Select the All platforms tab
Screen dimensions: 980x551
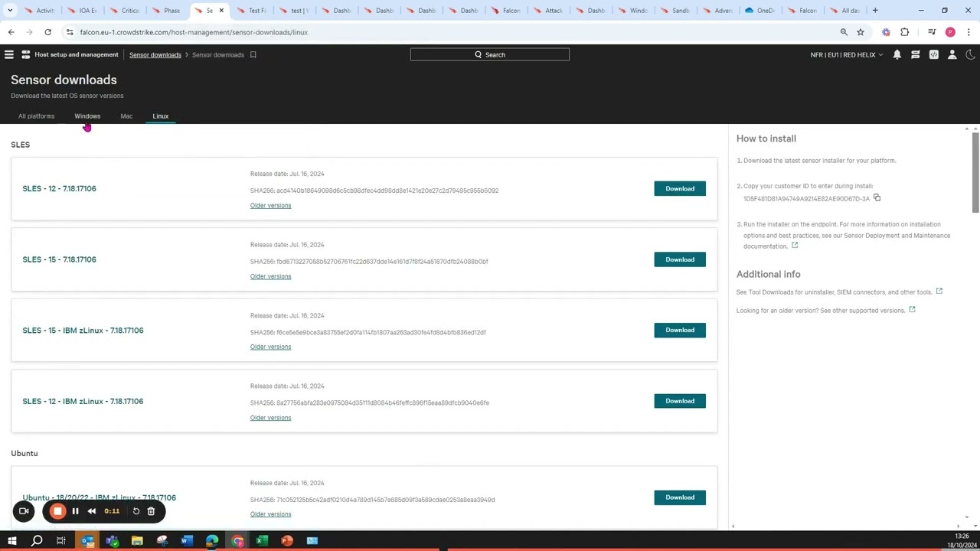(36, 116)
